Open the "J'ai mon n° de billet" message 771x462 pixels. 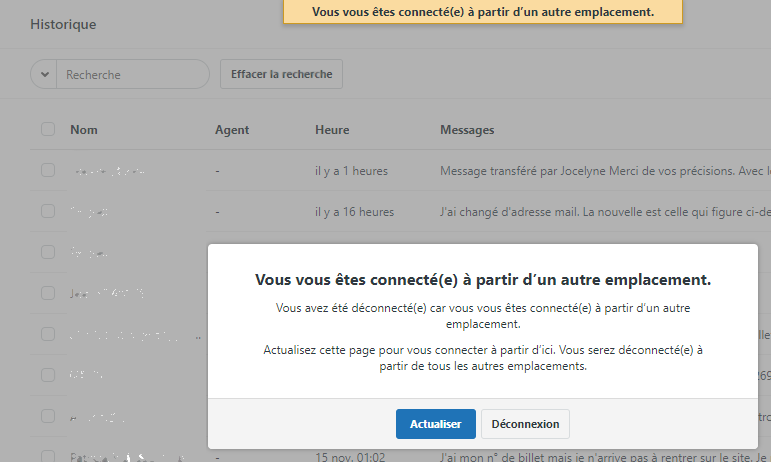click(x=600, y=457)
